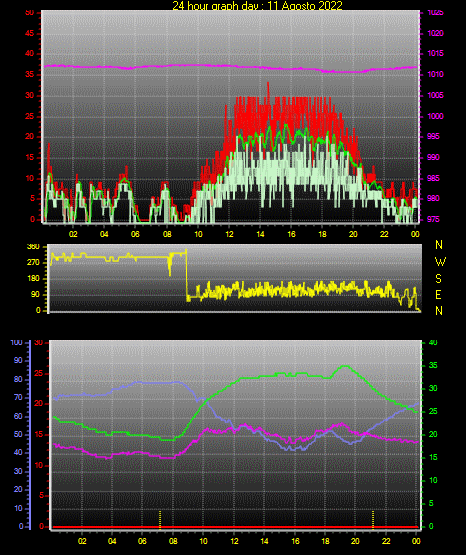Viewport: 466px width, 555px height.
Task: Click the N compass label at top of direction scale
Action: (x=439, y=245)
